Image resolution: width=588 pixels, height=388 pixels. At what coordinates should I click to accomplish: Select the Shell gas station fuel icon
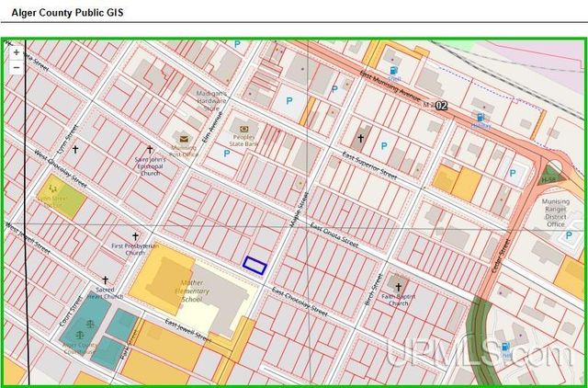coord(393,70)
